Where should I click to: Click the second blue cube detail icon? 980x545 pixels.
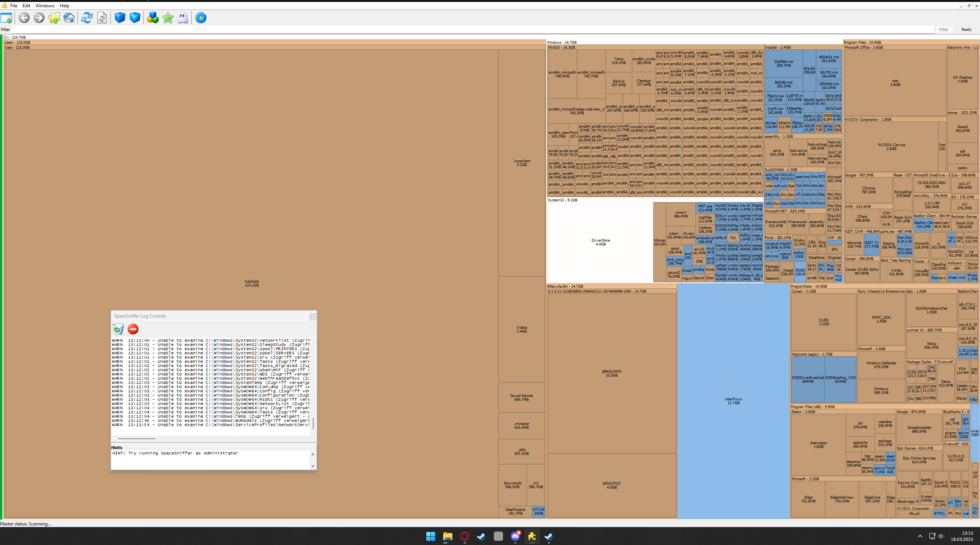tap(135, 18)
